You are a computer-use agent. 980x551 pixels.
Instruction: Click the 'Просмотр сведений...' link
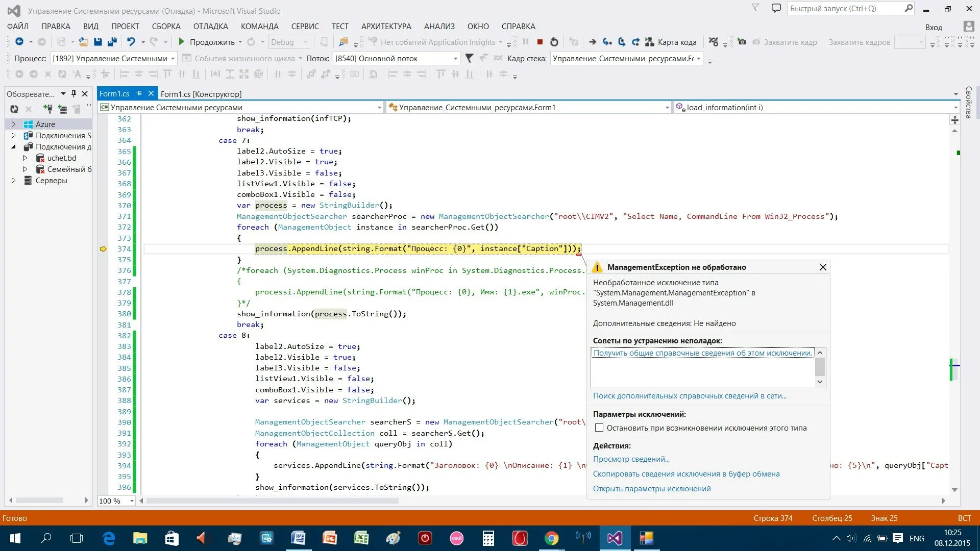pos(631,459)
